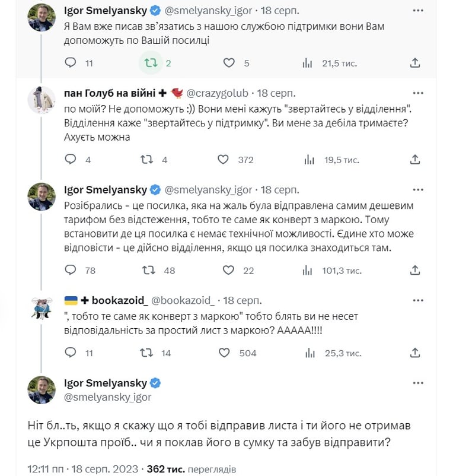Reply to tweet with 78 comments
The image size is (453, 476).
pos(71,270)
